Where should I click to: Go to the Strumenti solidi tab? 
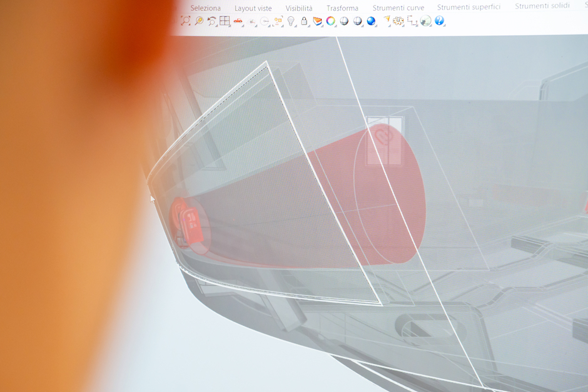point(542,6)
